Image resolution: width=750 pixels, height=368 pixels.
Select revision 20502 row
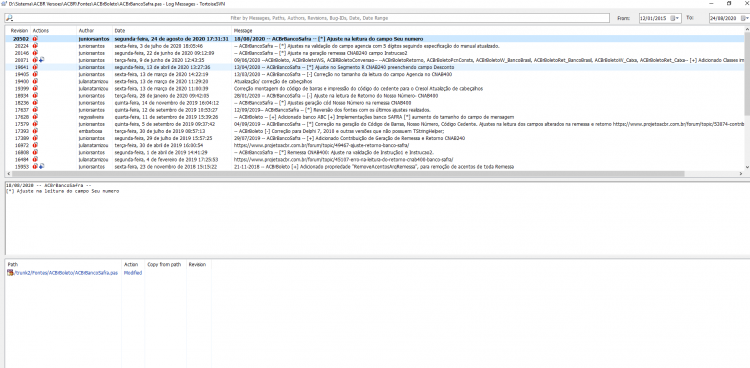click(x=375, y=39)
